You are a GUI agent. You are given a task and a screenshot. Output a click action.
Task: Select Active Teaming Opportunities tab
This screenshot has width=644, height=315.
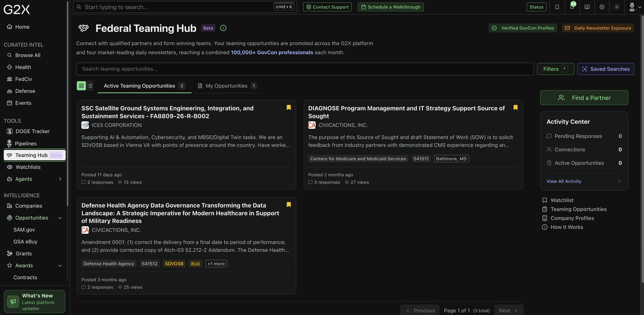pyautogui.click(x=144, y=86)
